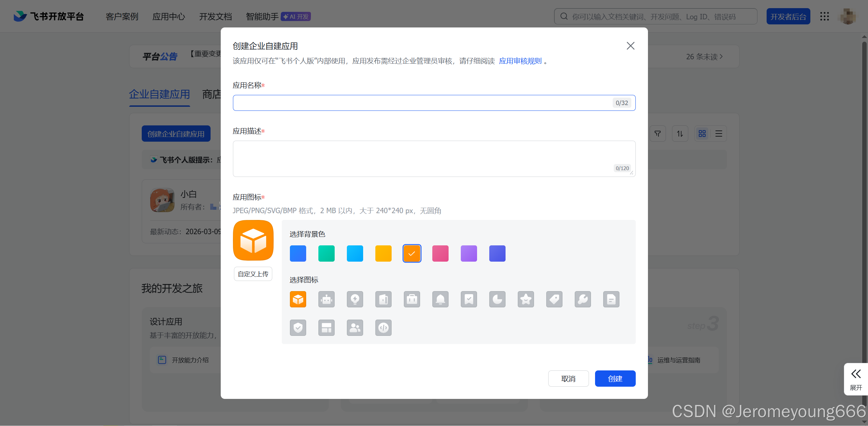Pick the briefcase icon option

coord(412,299)
